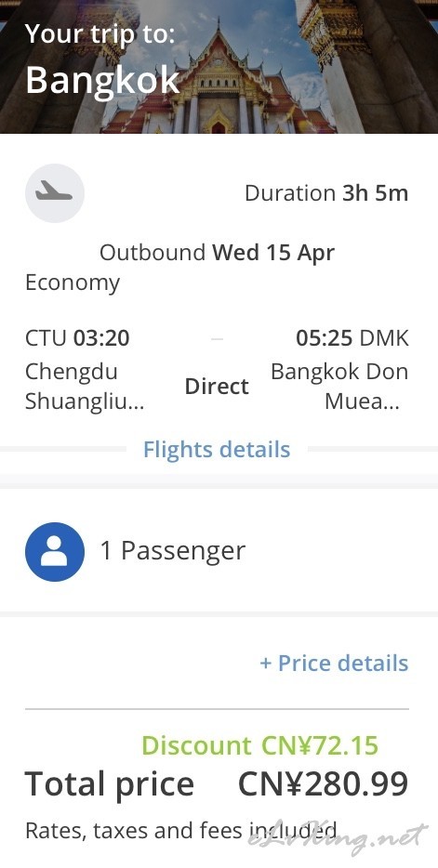Expand the + Price details section
Viewport: 438px width, 868px height.
334,663
